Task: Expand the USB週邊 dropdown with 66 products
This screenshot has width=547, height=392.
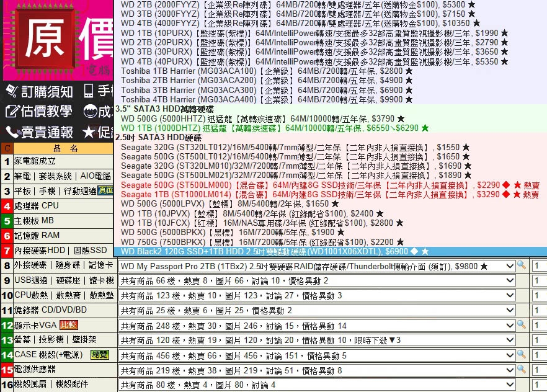Action: tap(317, 281)
